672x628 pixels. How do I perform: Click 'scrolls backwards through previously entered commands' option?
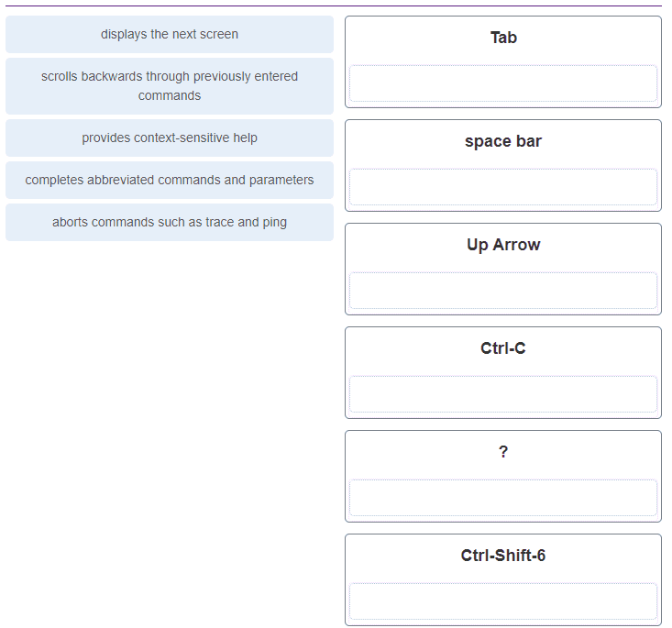170,86
